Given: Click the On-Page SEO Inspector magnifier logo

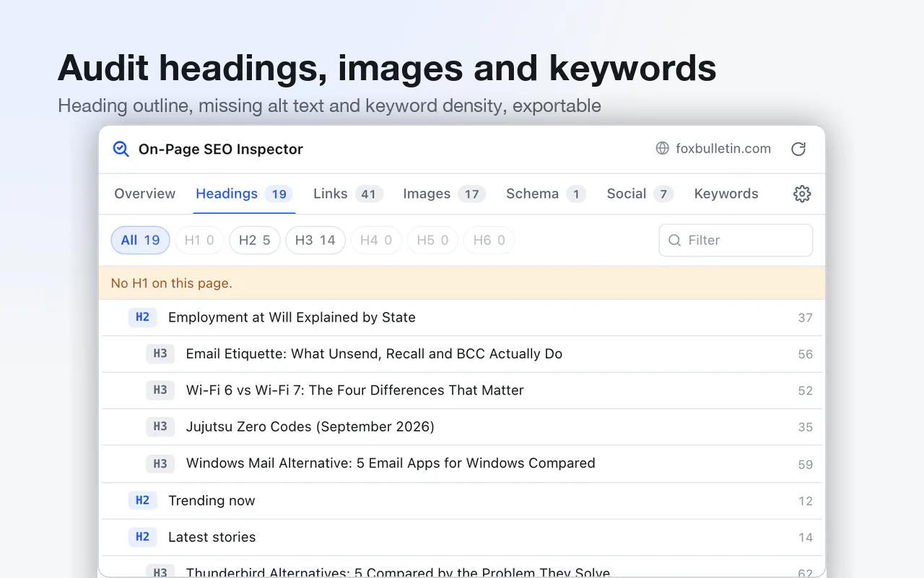Looking at the screenshot, I should coord(121,149).
